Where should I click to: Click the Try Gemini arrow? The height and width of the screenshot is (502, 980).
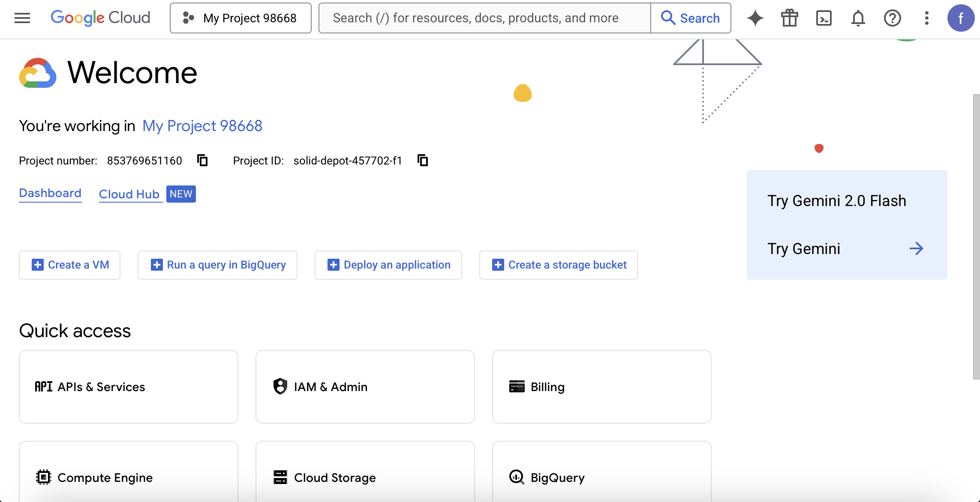pyautogui.click(x=916, y=249)
